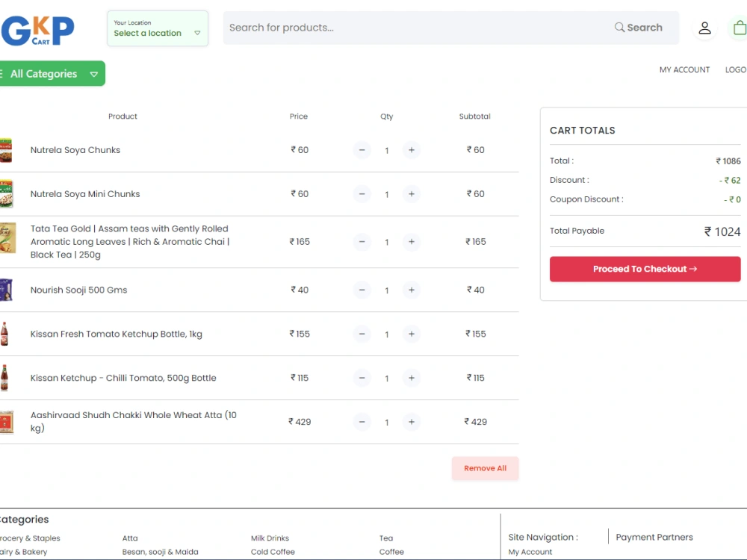
Task: Click MY ACCOUNT in top navigation
Action: point(684,69)
